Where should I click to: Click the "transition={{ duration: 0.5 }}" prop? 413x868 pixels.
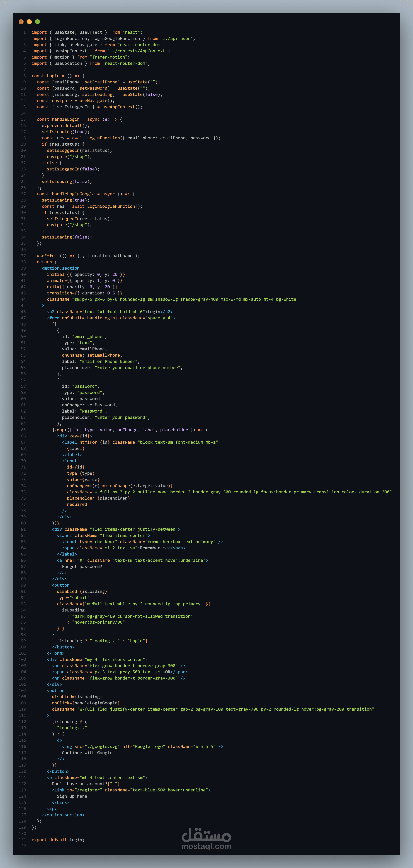(x=85, y=293)
